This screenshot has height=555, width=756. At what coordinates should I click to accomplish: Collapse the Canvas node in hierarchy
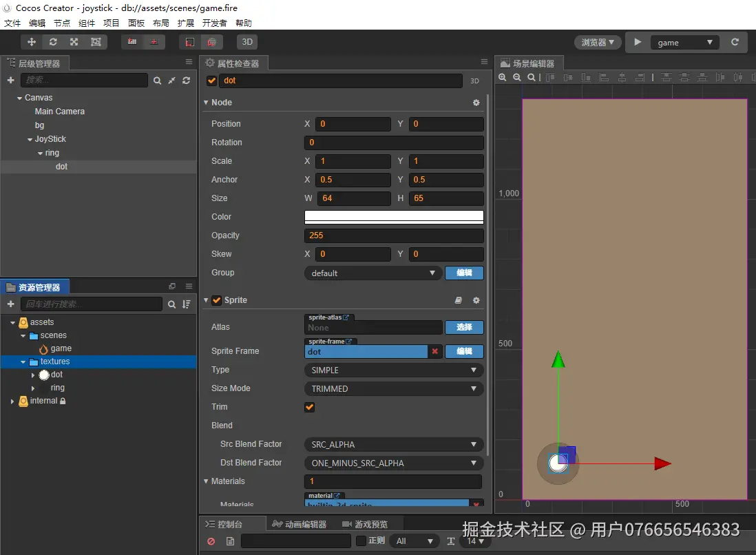click(x=19, y=98)
